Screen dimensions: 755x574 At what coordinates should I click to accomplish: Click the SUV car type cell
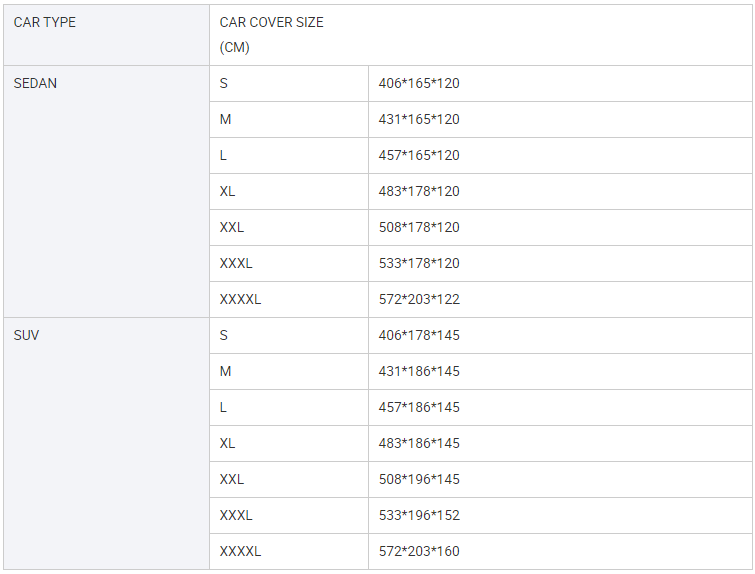click(x=27, y=335)
